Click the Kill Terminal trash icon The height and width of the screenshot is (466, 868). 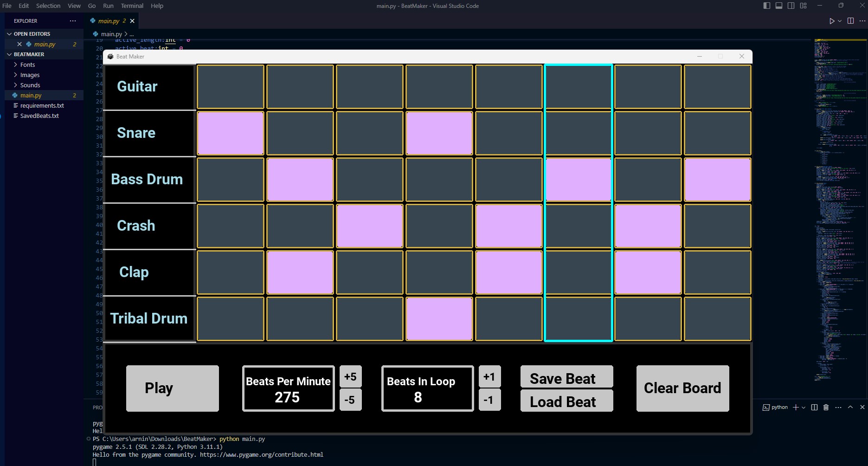tap(826, 407)
